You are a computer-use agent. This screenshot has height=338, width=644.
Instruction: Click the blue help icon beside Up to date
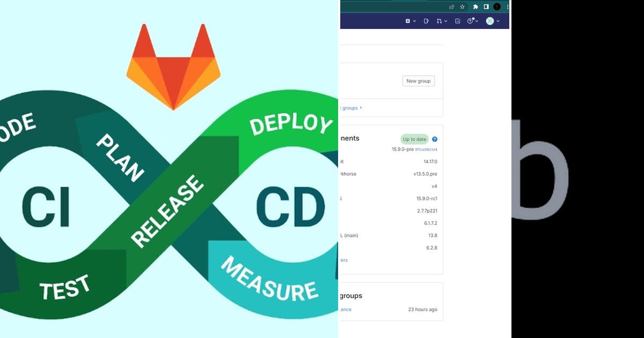click(435, 139)
